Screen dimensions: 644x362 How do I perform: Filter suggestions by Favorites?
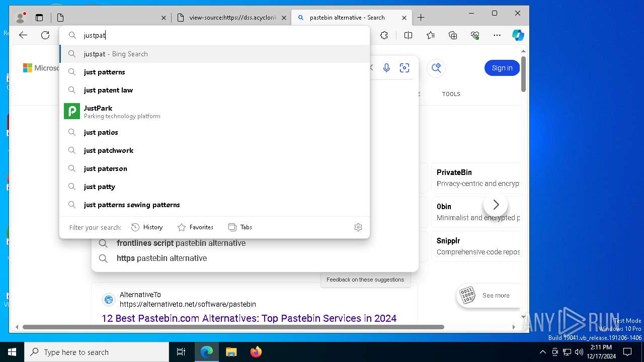(196, 227)
